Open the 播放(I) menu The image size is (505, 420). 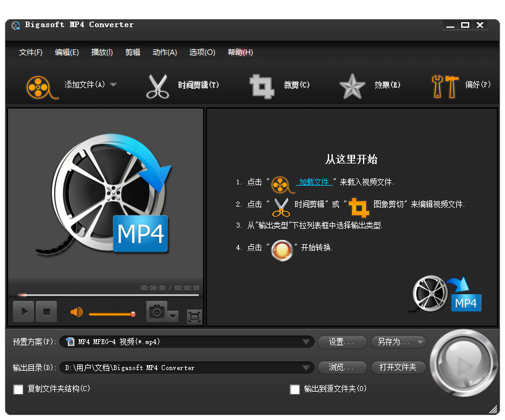coord(102,52)
